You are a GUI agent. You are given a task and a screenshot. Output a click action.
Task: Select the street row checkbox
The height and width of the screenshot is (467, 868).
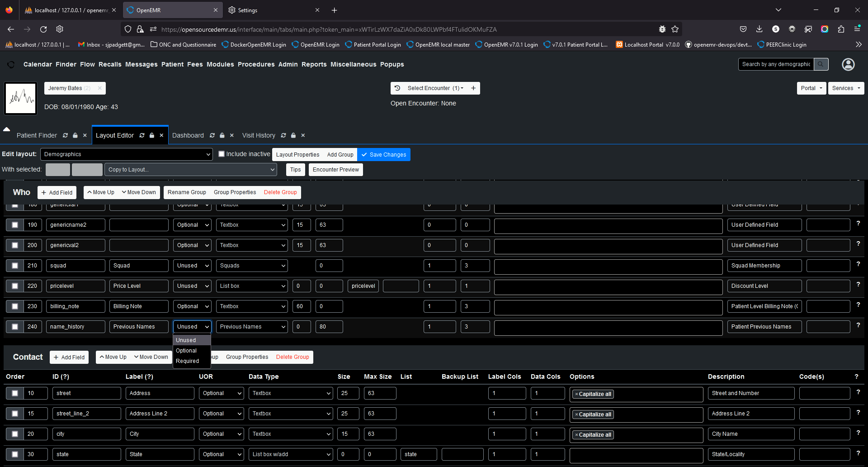coord(15,393)
